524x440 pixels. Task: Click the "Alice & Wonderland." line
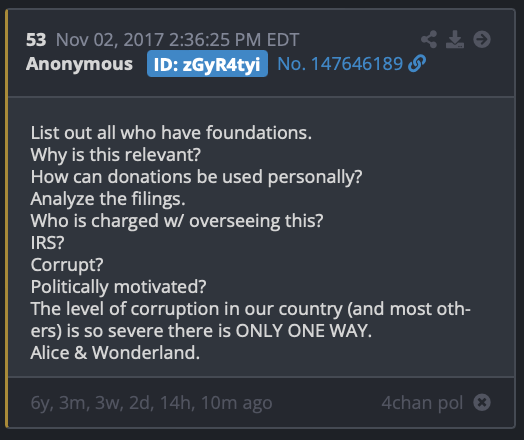(x=115, y=352)
